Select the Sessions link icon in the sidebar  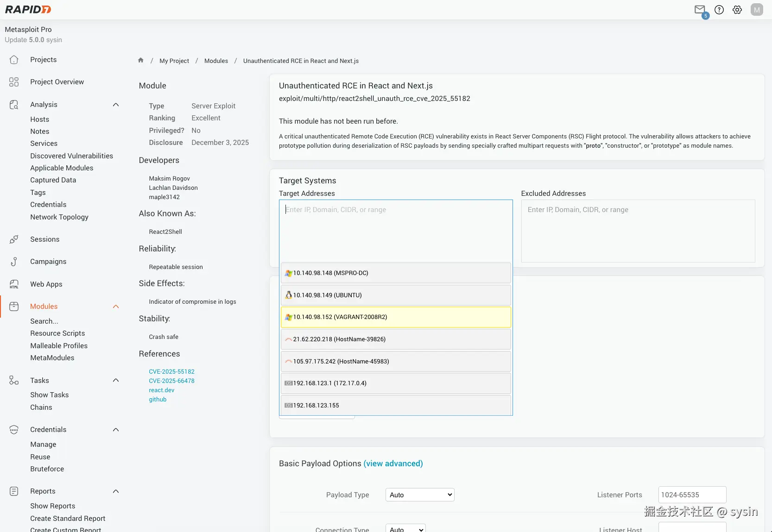(x=14, y=239)
